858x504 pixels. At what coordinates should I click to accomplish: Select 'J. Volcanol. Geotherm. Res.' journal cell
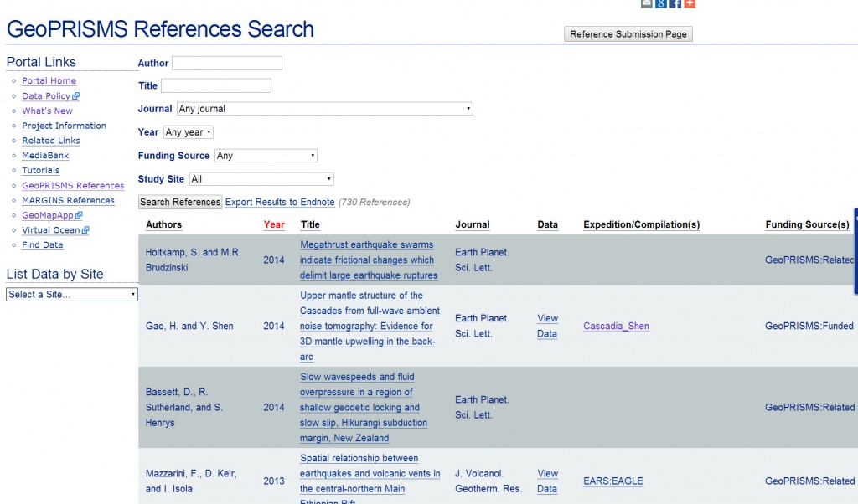488,481
